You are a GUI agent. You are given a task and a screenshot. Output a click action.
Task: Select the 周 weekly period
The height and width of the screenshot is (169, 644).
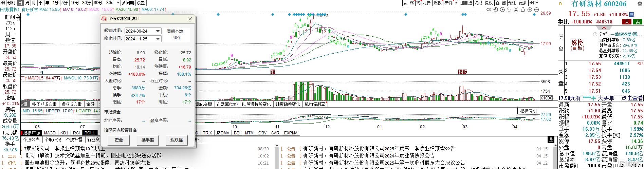coord(27,3)
